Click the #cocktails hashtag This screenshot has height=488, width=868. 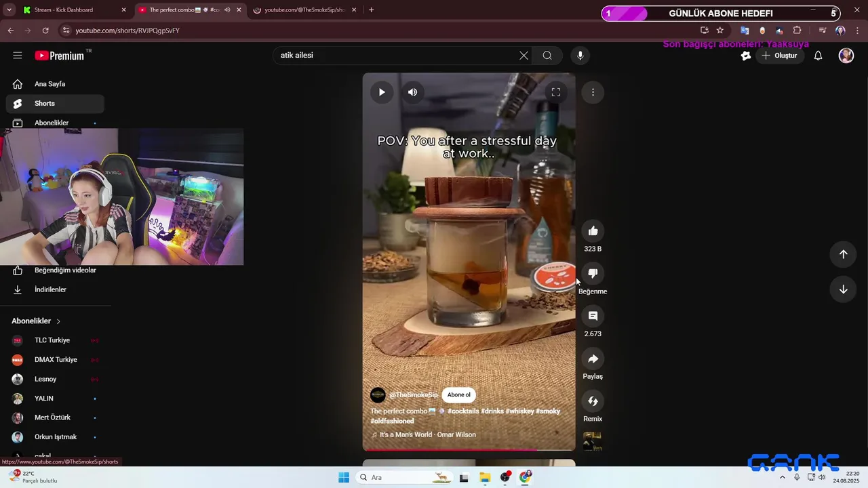(462, 411)
